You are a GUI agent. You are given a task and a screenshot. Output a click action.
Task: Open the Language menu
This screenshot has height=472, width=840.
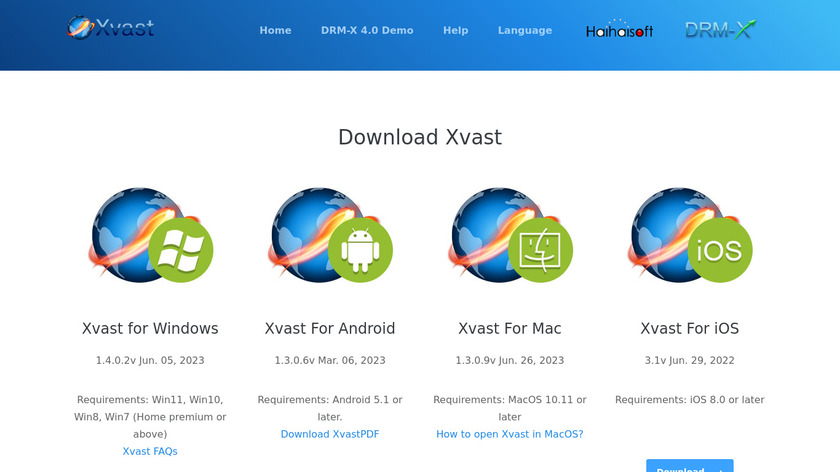click(525, 31)
